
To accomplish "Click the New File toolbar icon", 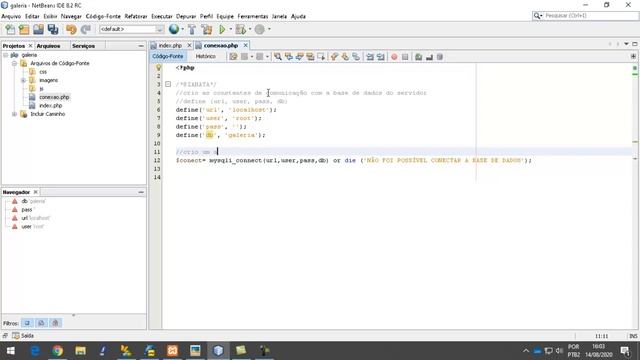I will coord(10,29).
